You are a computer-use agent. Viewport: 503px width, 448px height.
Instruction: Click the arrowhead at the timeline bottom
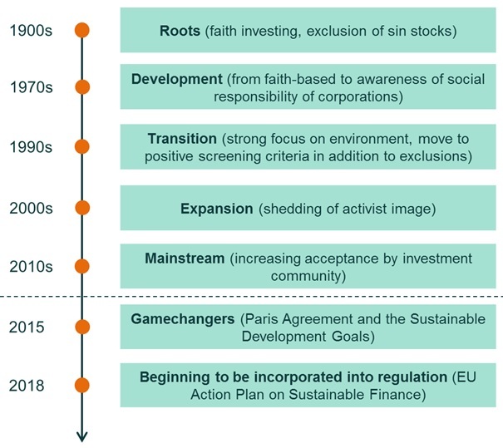tap(82, 436)
